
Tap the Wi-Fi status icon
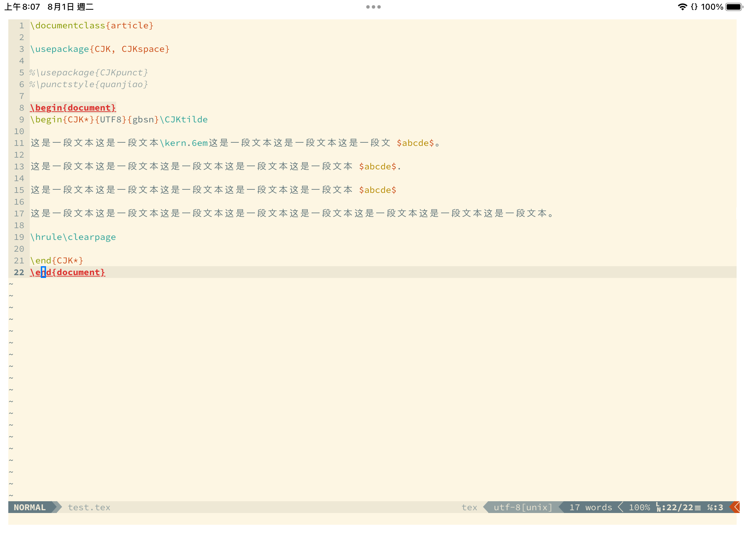click(682, 7)
